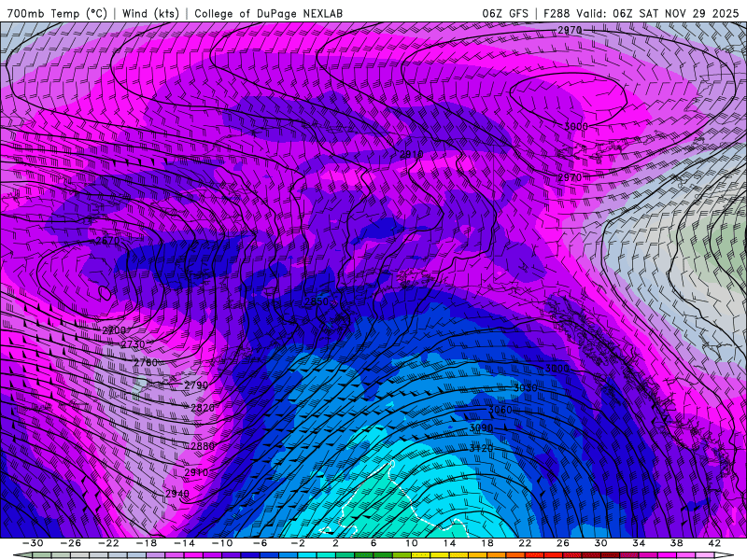The width and height of the screenshot is (747, 560).
Task: Select the -26 color scale value
Action: point(71,543)
